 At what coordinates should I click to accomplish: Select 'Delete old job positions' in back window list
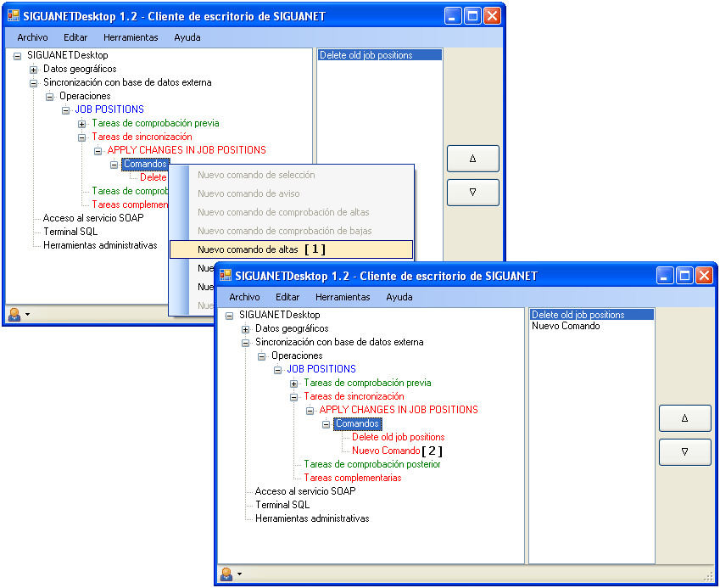[x=379, y=55]
